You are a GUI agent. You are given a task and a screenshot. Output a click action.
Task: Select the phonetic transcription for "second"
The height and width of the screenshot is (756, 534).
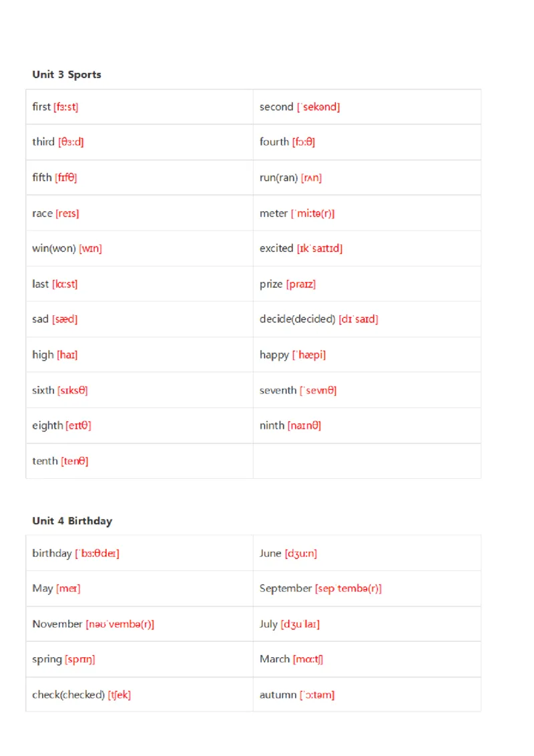coord(318,107)
